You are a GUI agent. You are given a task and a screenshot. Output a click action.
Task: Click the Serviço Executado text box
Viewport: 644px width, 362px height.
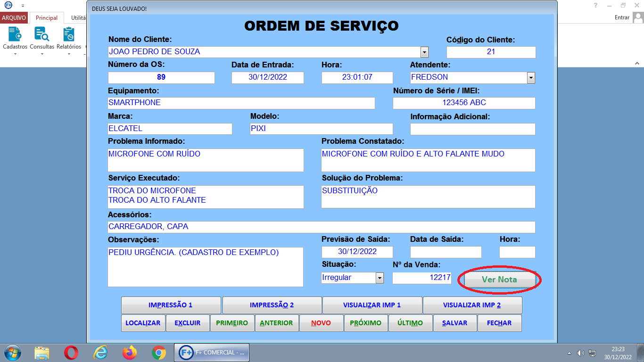click(x=206, y=197)
